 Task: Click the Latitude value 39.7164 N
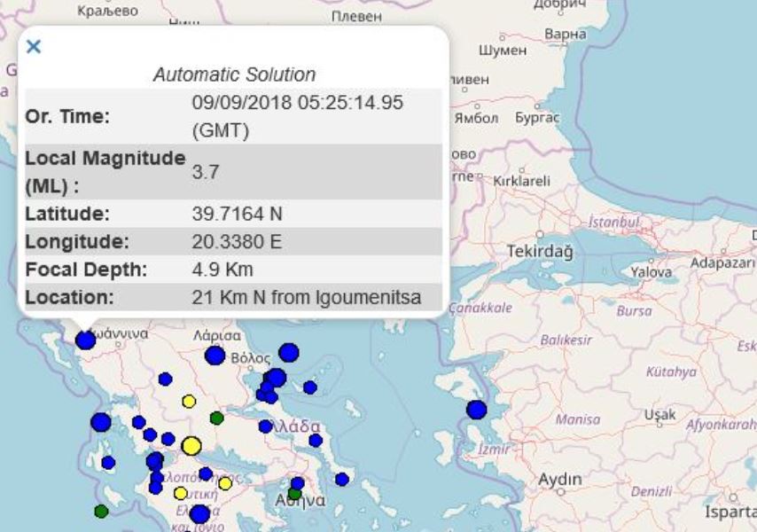click(x=238, y=214)
